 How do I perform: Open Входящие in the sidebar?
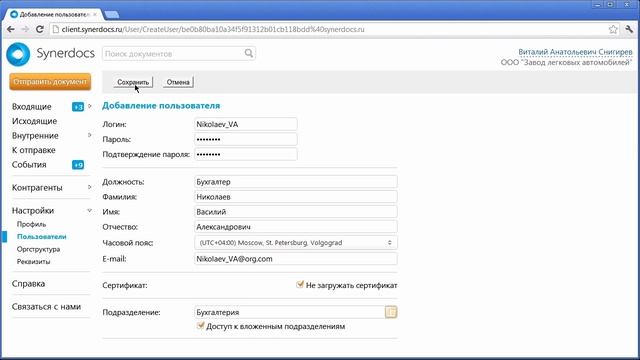point(31,107)
